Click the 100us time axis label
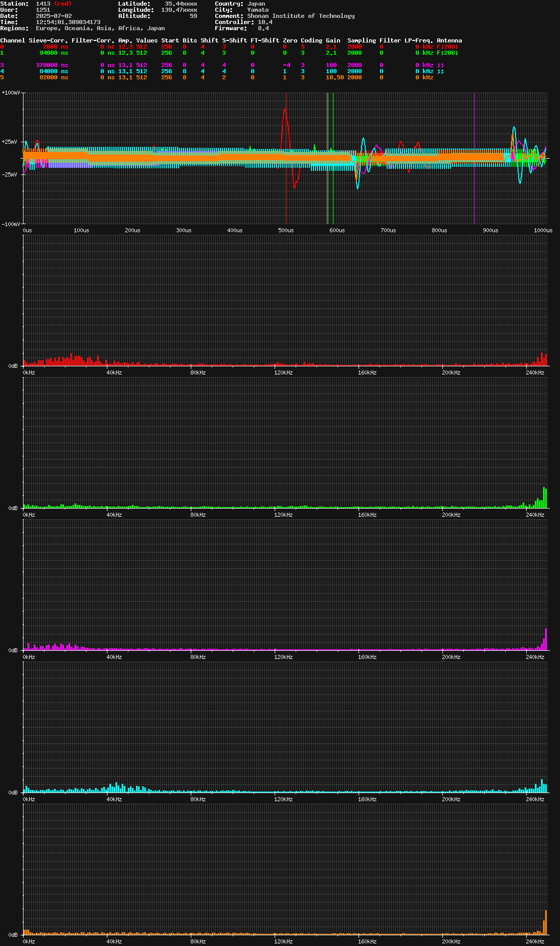Image resolution: width=560 pixels, height=946 pixels. (81, 230)
